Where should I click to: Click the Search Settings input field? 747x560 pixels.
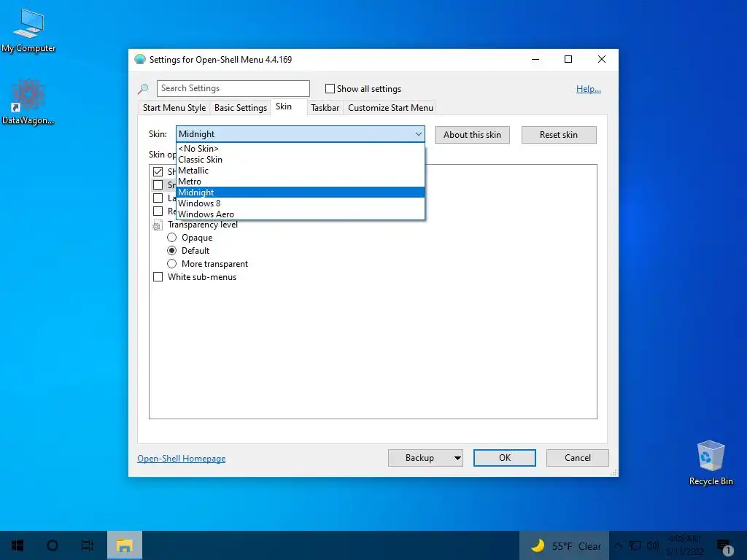tap(233, 88)
